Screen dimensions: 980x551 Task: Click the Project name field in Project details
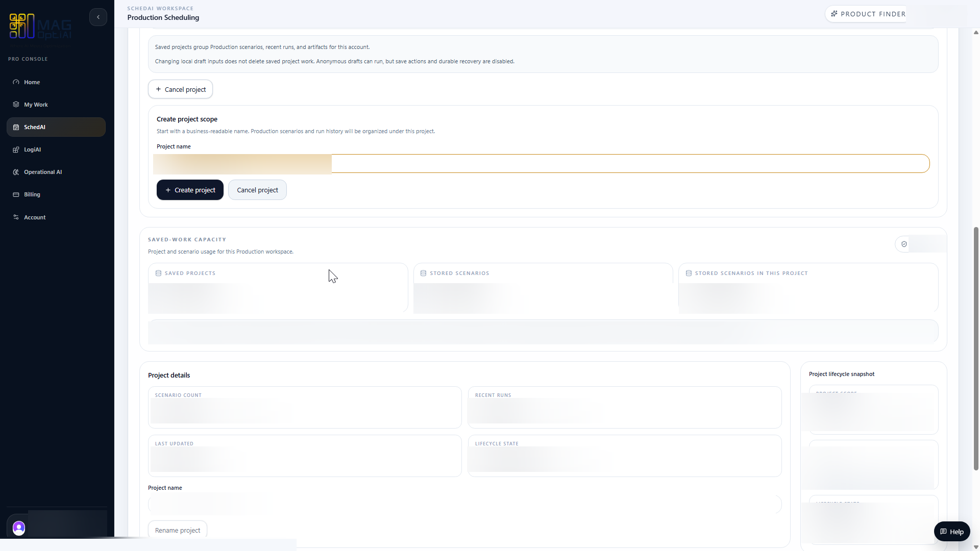click(x=464, y=505)
